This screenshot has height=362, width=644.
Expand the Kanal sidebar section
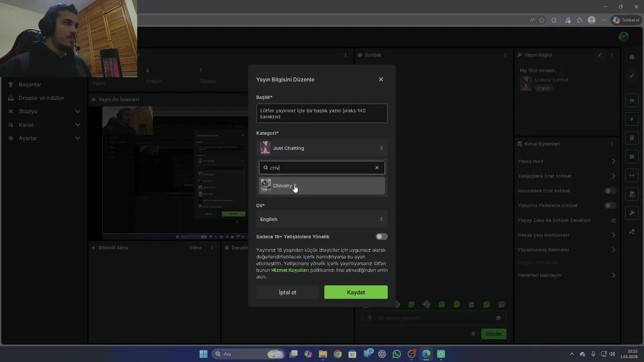(44, 125)
